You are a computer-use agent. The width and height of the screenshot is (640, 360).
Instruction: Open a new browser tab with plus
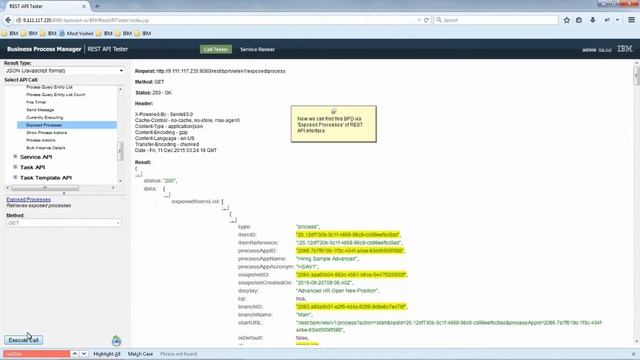click(x=97, y=6)
